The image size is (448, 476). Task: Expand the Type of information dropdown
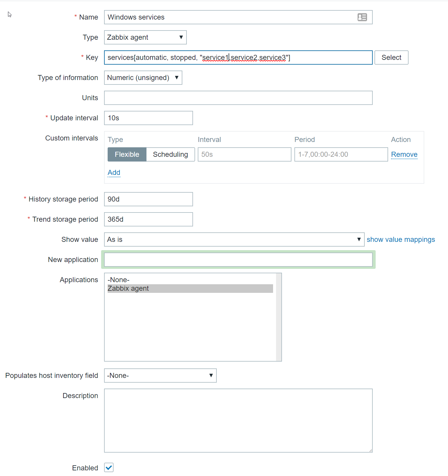coord(143,78)
